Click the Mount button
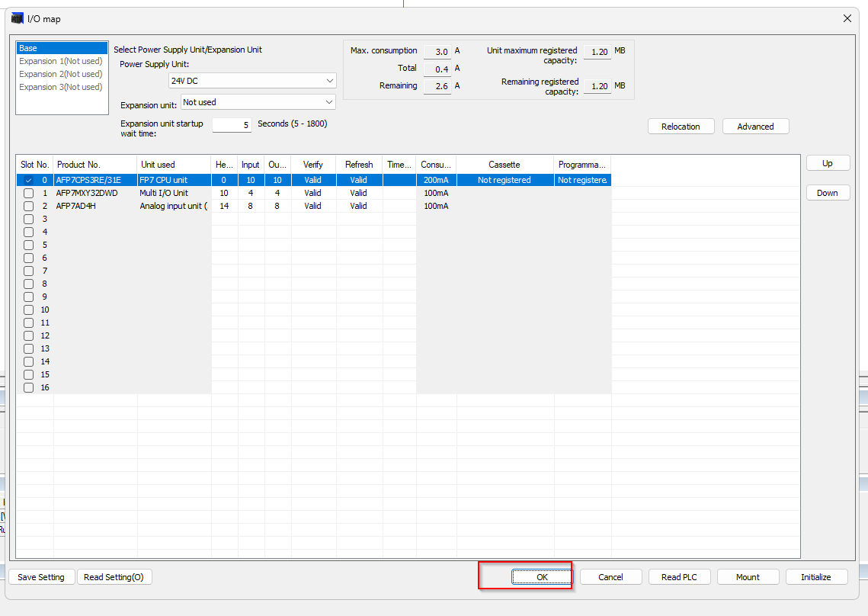 click(x=748, y=576)
